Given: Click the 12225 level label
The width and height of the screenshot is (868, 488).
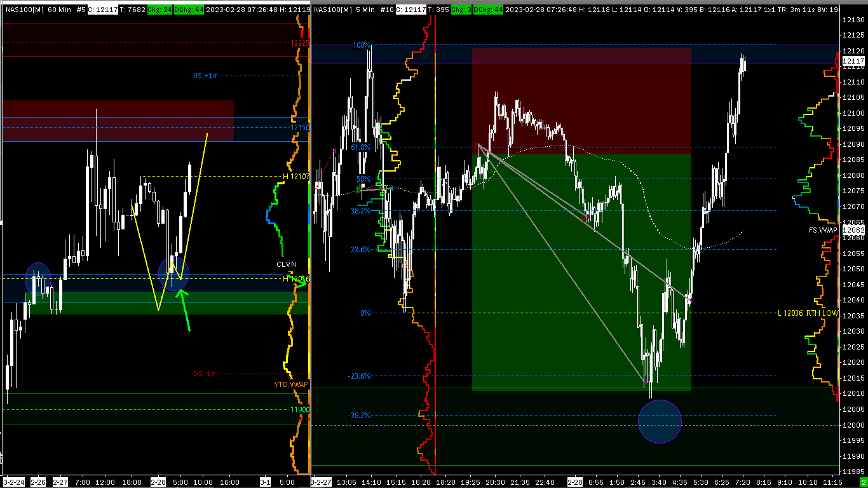Looking at the screenshot, I should pyautogui.click(x=300, y=43).
